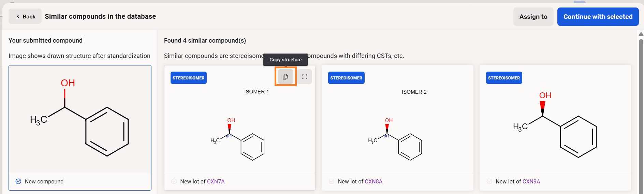The width and height of the screenshot is (644, 194).
Task: Select New lot of CXN8A option
Action: (332, 181)
